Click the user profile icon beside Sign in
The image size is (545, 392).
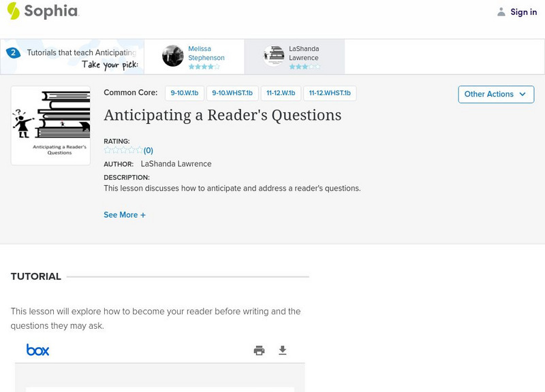point(501,12)
